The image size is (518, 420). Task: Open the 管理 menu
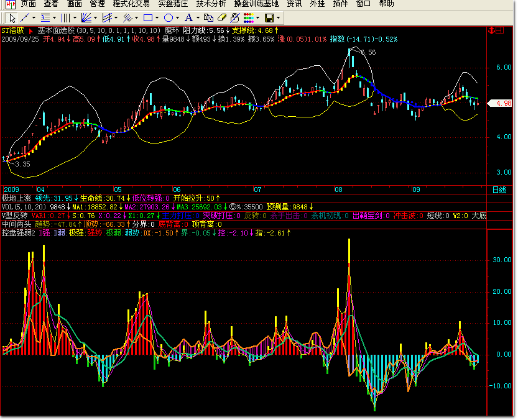97,4
